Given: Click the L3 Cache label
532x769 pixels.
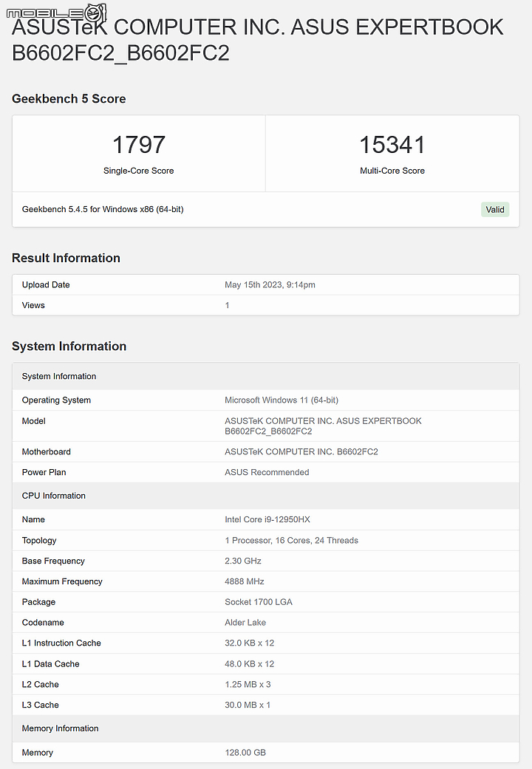Looking at the screenshot, I should point(40,705).
